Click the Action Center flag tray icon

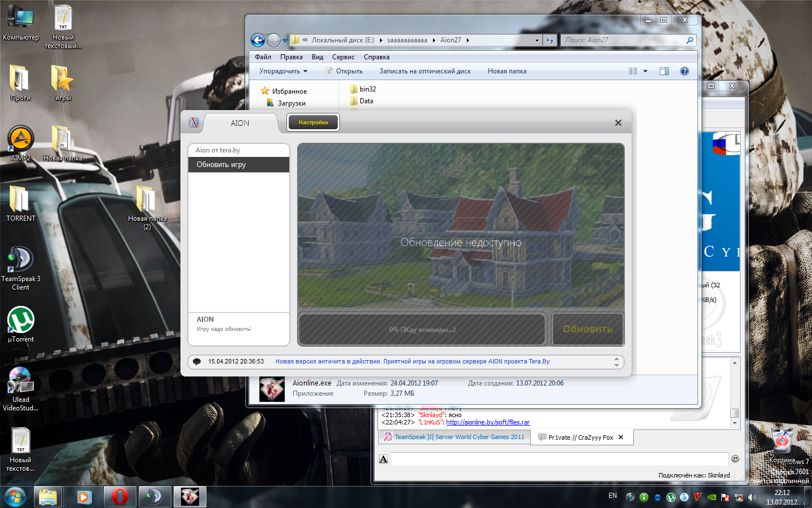coord(725,497)
